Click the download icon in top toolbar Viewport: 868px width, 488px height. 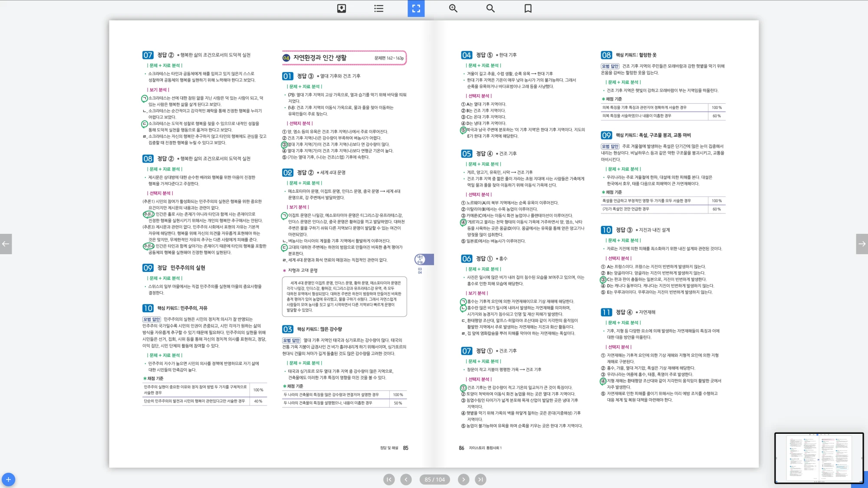pos(342,8)
